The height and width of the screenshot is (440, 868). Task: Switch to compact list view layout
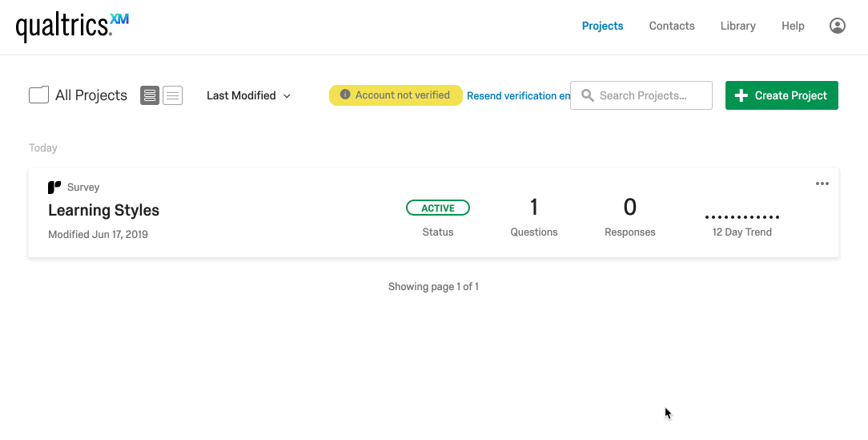point(173,95)
